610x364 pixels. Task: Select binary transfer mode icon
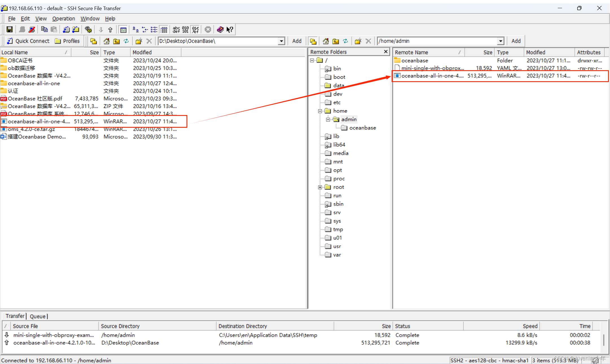(x=185, y=30)
